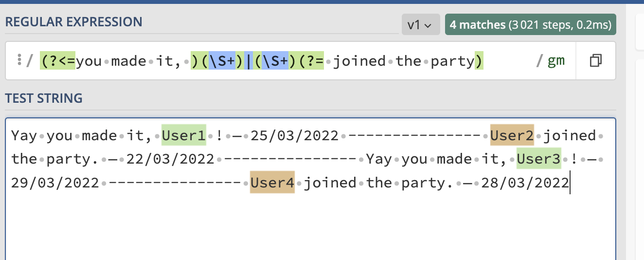
Task: Click empty area of test string box
Action: (310, 226)
